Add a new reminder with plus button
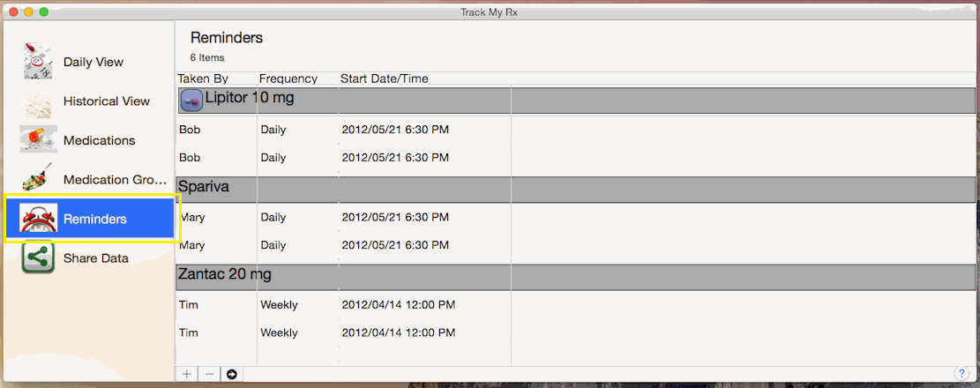The width and height of the screenshot is (980, 388). [x=187, y=374]
